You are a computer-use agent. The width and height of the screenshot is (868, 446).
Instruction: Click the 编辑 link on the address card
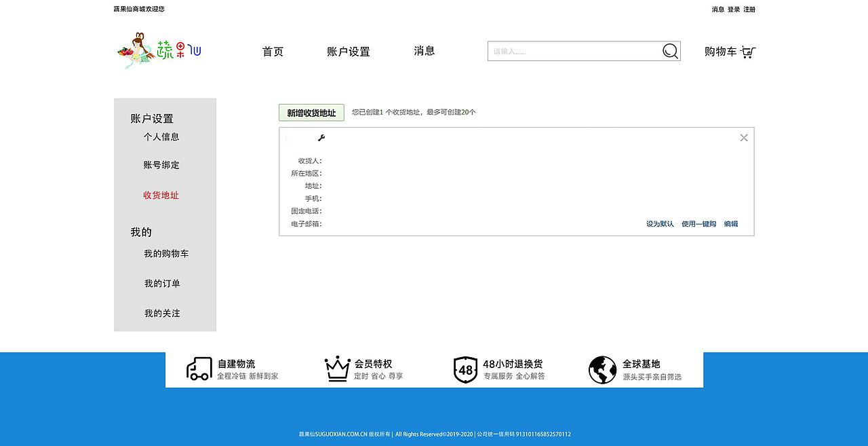point(731,223)
